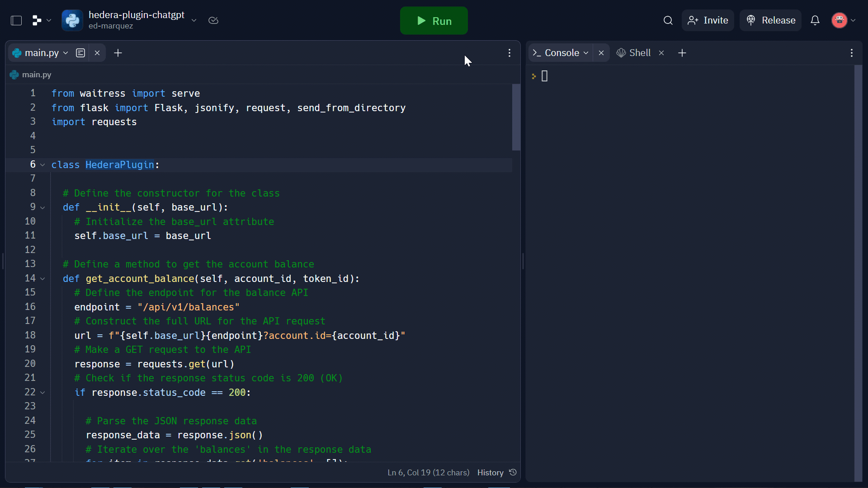Open the workspace tools dropdown icon
The width and height of the screenshot is (868, 488).
click(41, 21)
